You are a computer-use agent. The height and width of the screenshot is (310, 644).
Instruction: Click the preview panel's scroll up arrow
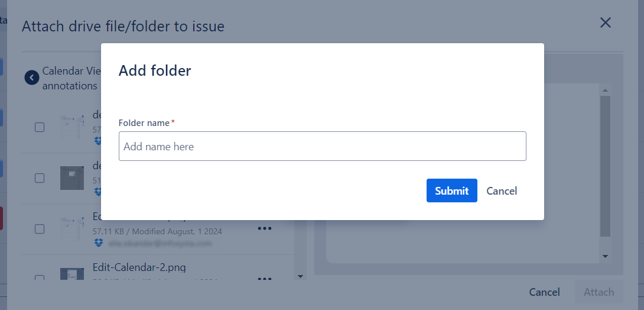(x=605, y=91)
